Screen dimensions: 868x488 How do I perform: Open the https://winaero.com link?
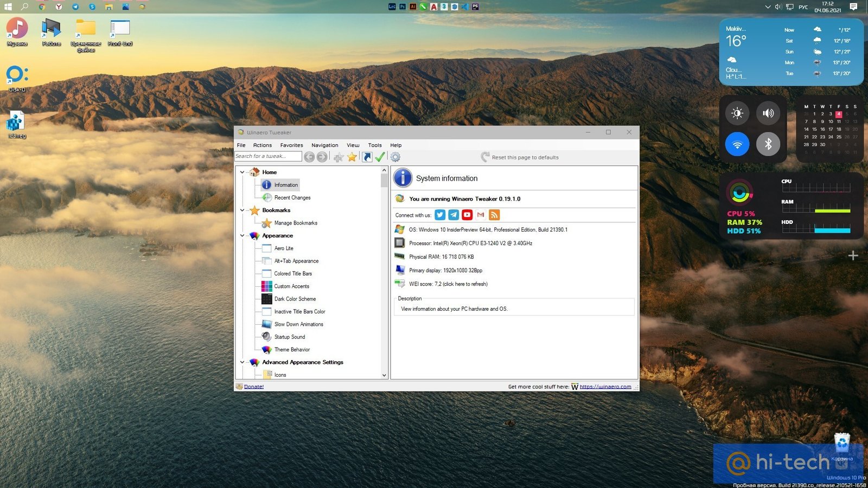[x=605, y=387]
